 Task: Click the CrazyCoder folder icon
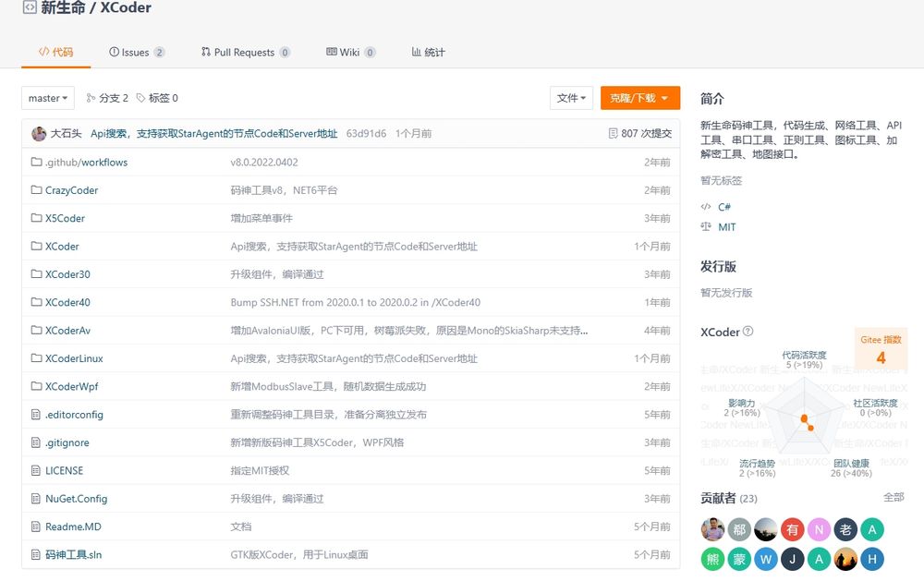click(37, 189)
